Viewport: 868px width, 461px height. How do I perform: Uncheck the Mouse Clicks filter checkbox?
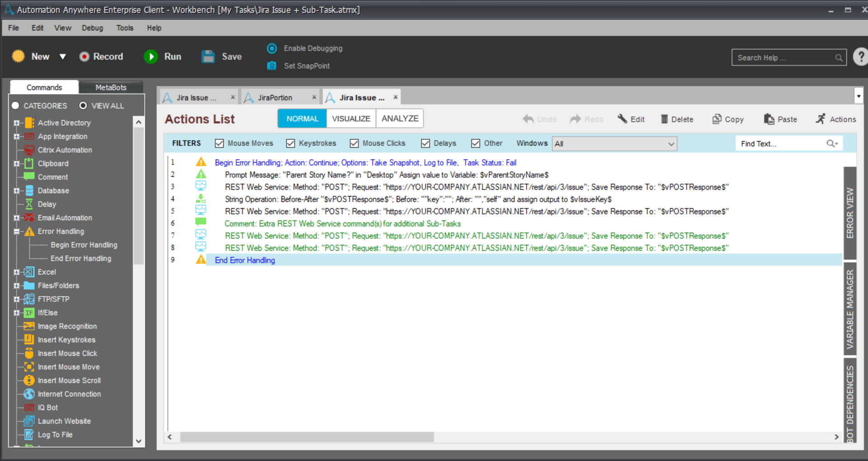pyautogui.click(x=354, y=143)
